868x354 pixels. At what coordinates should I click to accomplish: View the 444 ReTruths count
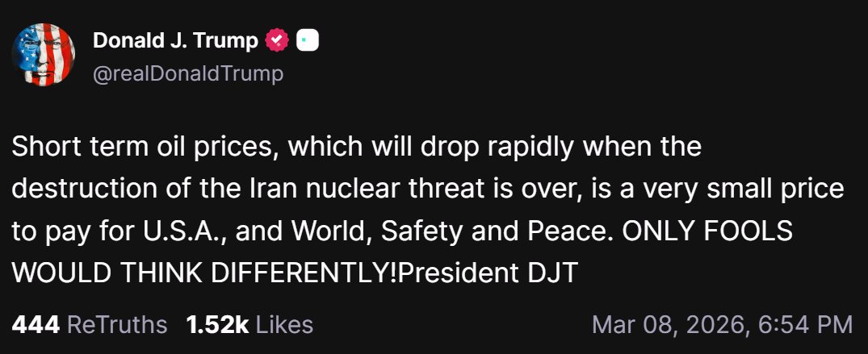(x=89, y=325)
